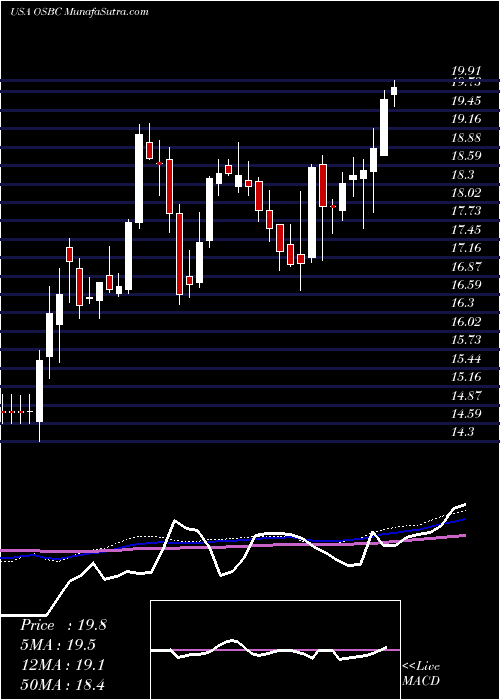Click the 'Price : 19.8' readout

coord(63,625)
